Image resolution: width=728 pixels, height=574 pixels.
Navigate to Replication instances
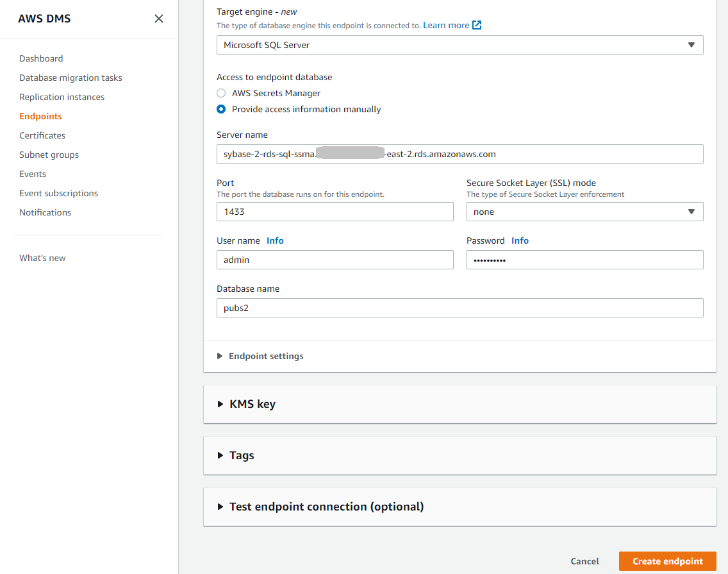[62, 97]
